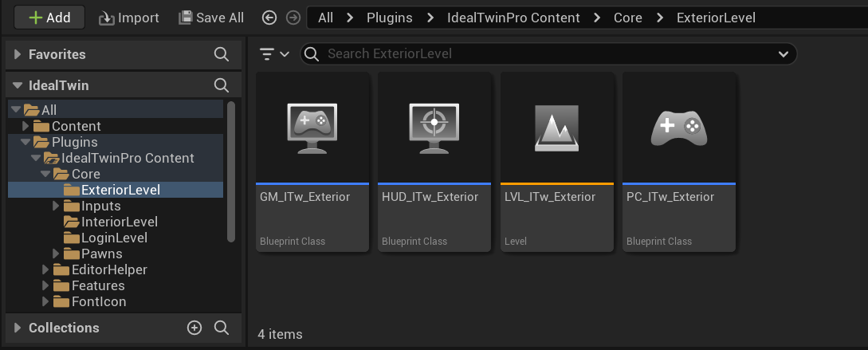This screenshot has height=350, width=868.
Task: Expand the Favorites section
Action: [18, 54]
